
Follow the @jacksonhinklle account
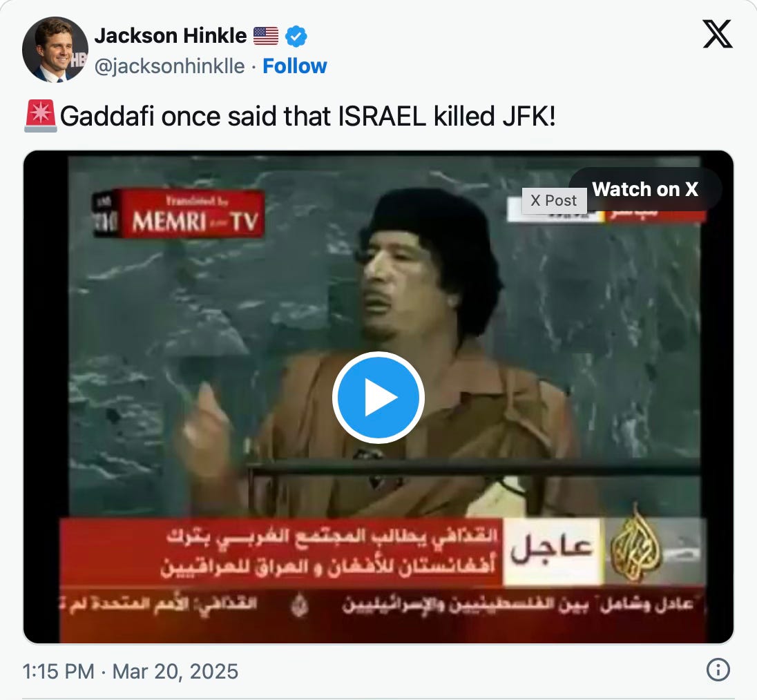[294, 66]
